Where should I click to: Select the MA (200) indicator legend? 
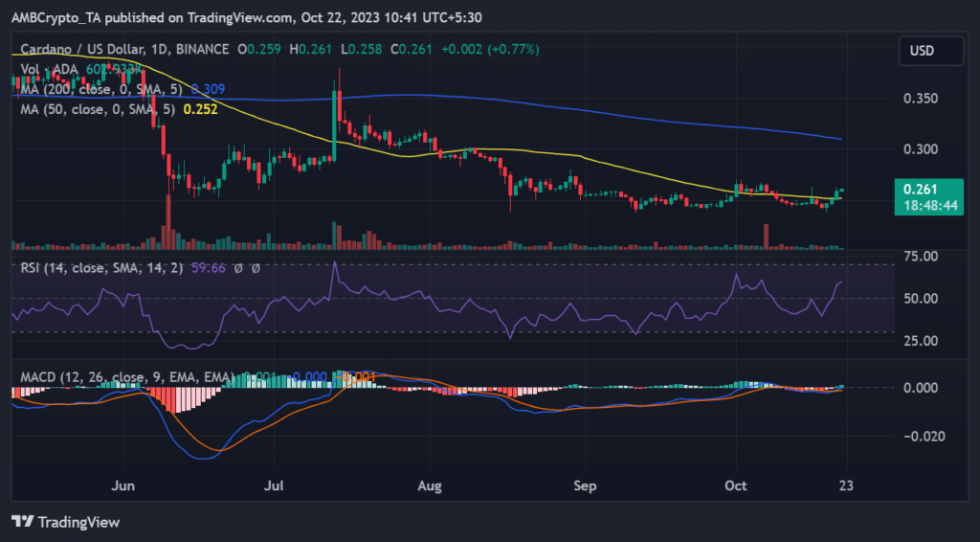[x=102, y=89]
